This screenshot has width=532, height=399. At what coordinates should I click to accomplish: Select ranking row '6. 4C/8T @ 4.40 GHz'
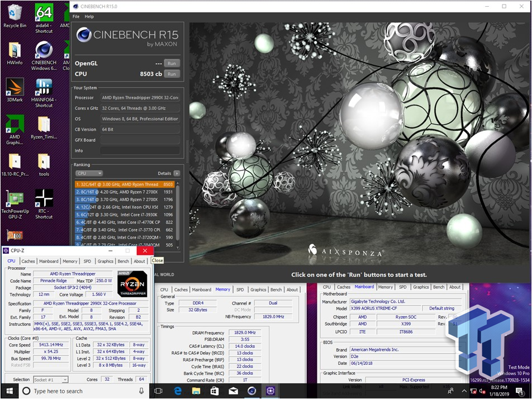pyautogui.click(x=125, y=222)
